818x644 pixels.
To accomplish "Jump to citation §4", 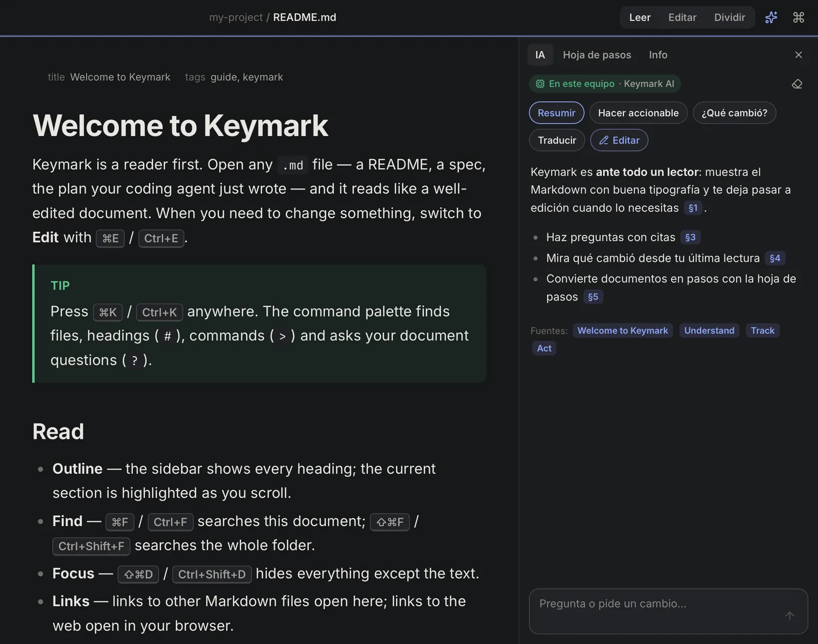I will (x=775, y=258).
